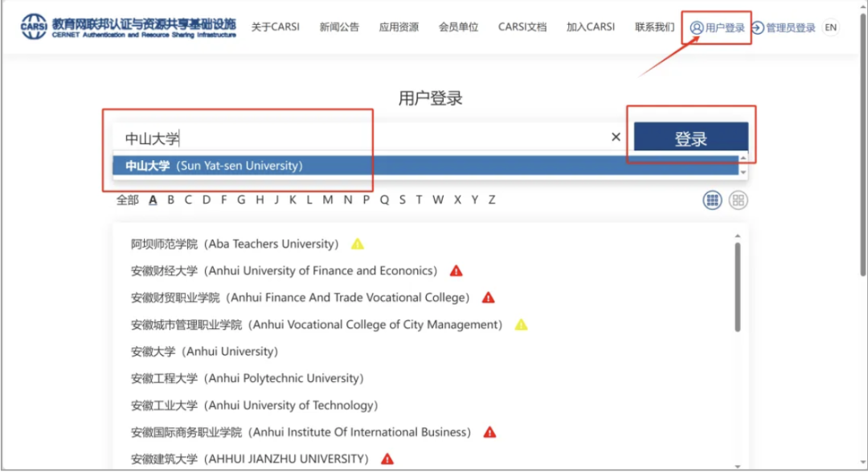Filter institutions by letter T
Viewport: 868px width, 473px height.
[419, 200]
